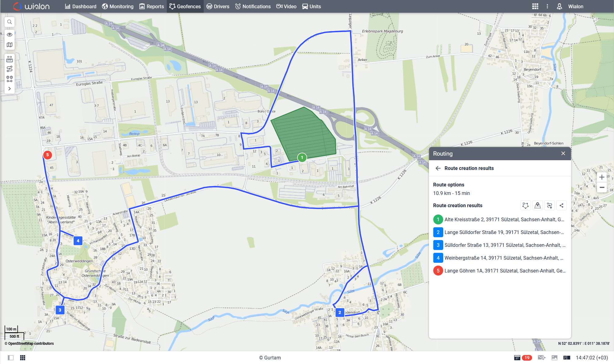614x364 pixels.
Task: Click the route back arrow icon
Action: coord(438,168)
